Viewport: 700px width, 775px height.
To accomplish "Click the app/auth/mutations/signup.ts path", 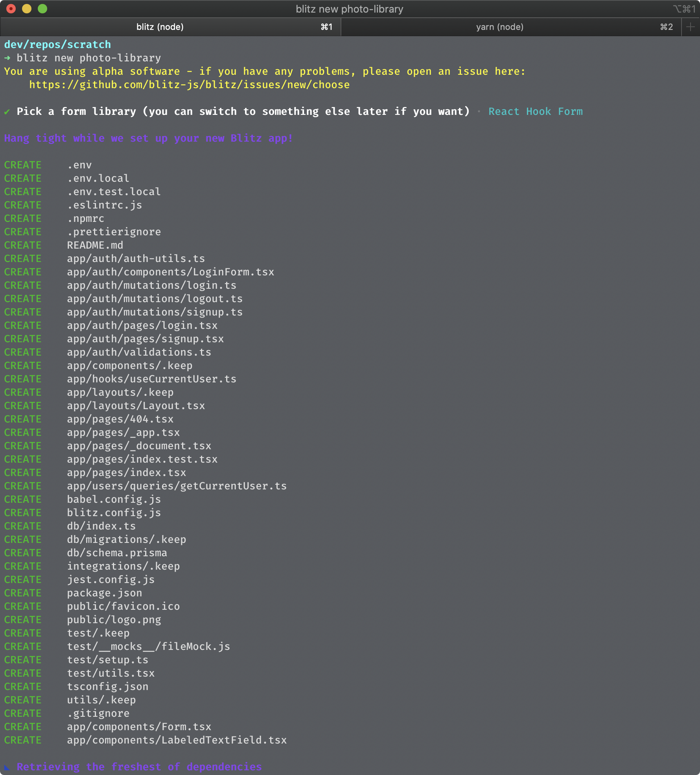I will pyautogui.click(x=155, y=312).
